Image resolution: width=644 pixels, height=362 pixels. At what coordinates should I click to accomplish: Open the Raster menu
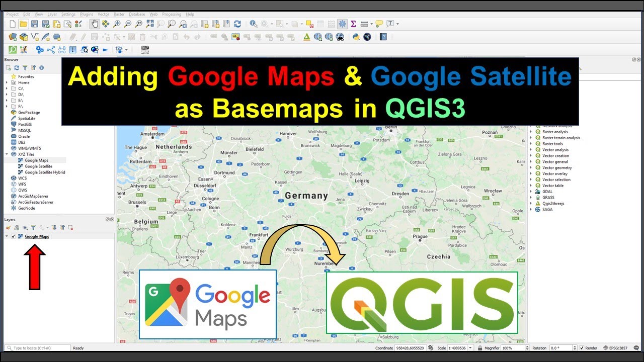point(119,14)
